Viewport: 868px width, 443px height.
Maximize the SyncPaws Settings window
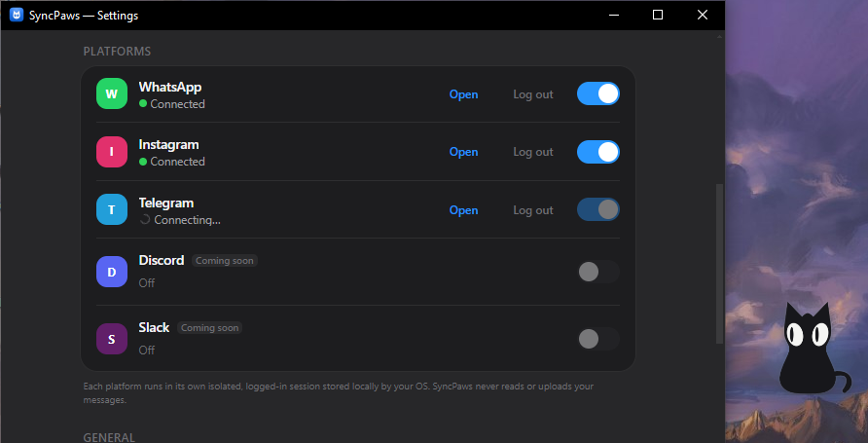[x=658, y=15]
